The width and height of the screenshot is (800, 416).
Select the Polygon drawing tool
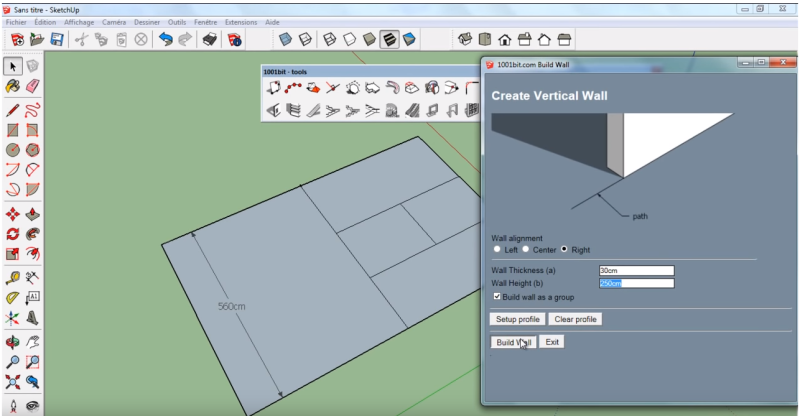pos(33,150)
